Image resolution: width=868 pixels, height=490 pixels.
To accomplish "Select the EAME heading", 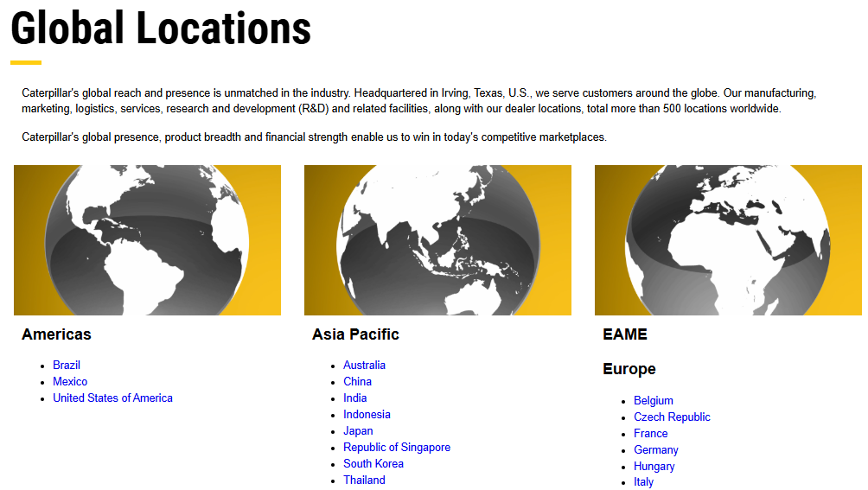I will click(x=625, y=334).
